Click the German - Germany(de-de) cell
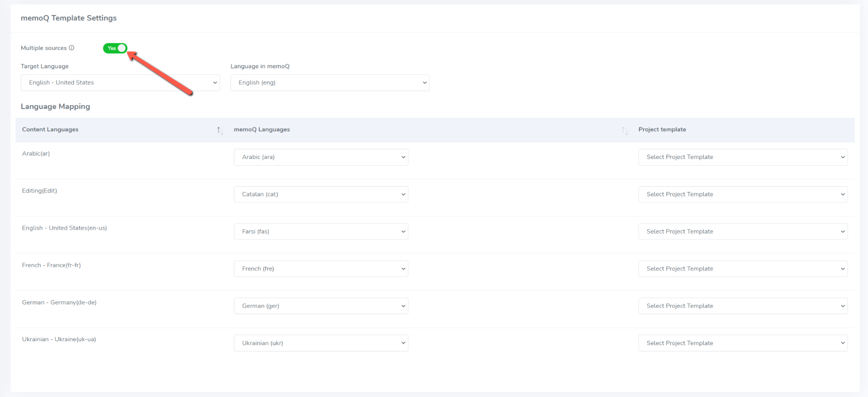Screen dimensions: 868x397 click(x=59, y=302)
